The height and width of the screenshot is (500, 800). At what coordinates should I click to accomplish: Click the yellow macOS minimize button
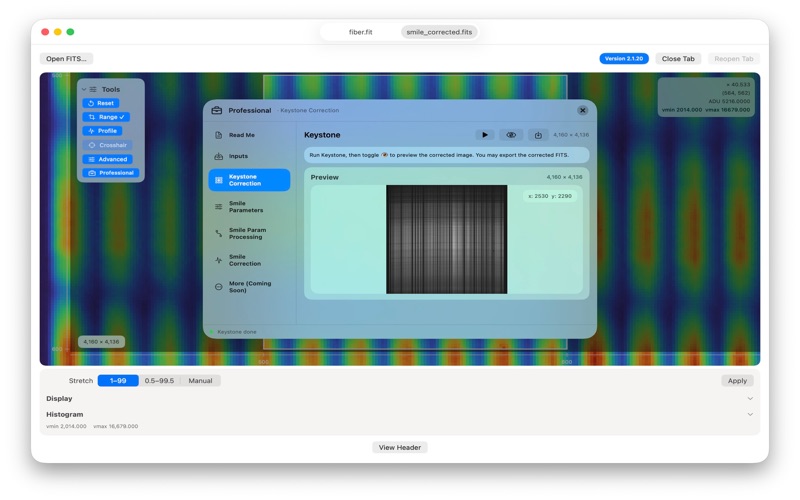click(x=58, y=32)
